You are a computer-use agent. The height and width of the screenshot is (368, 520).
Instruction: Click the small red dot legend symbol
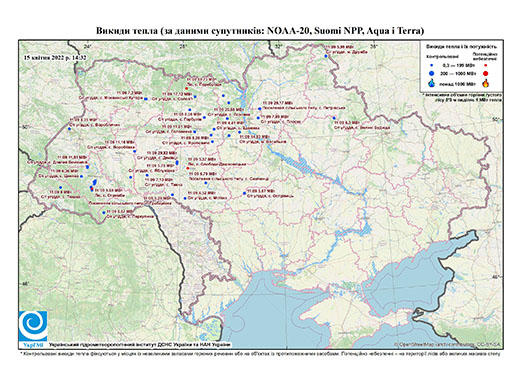tap(485, 66)
